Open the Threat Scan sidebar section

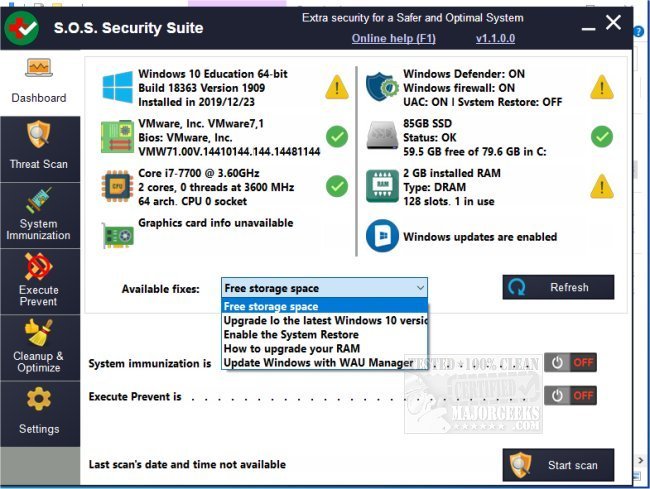click(39, 147)
